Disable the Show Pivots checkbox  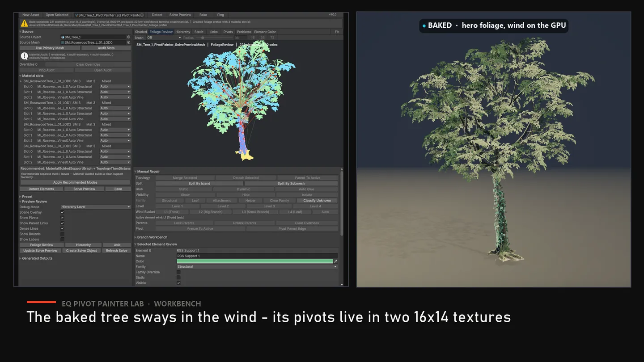(62, 218)
